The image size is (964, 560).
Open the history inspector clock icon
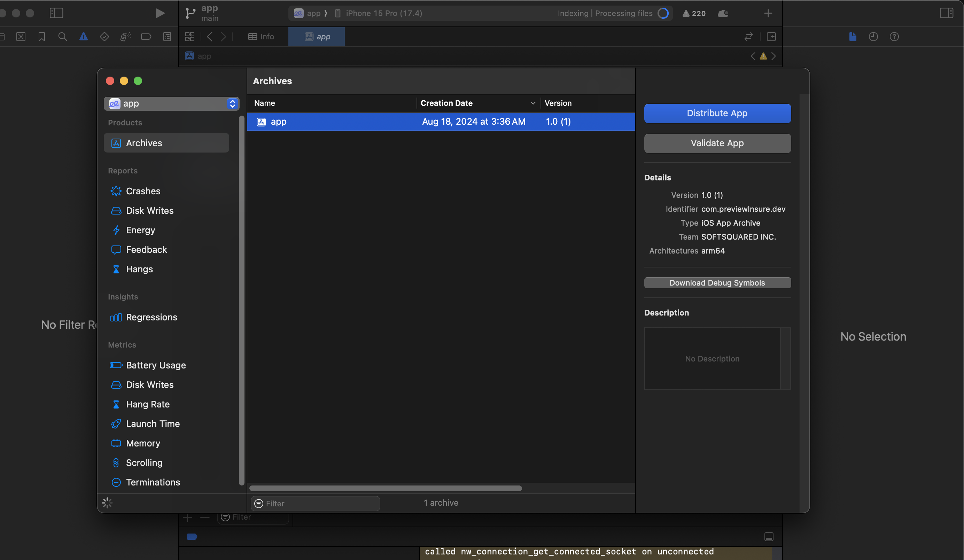873,37
